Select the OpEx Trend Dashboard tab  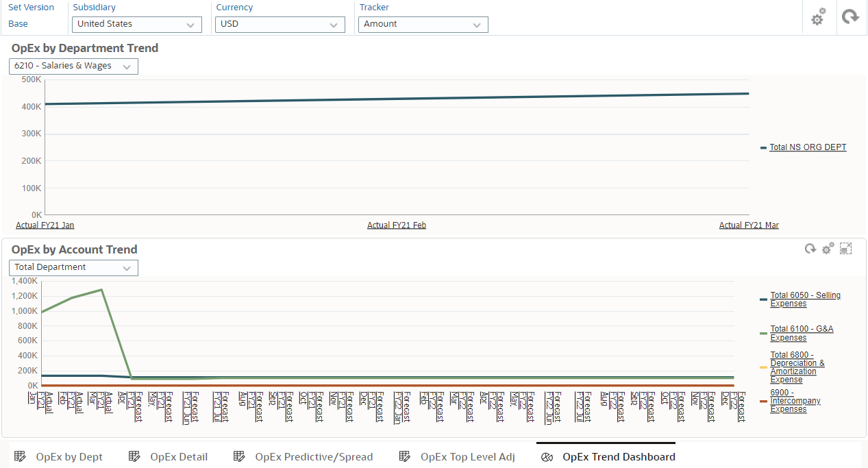[x=608, y=457]
